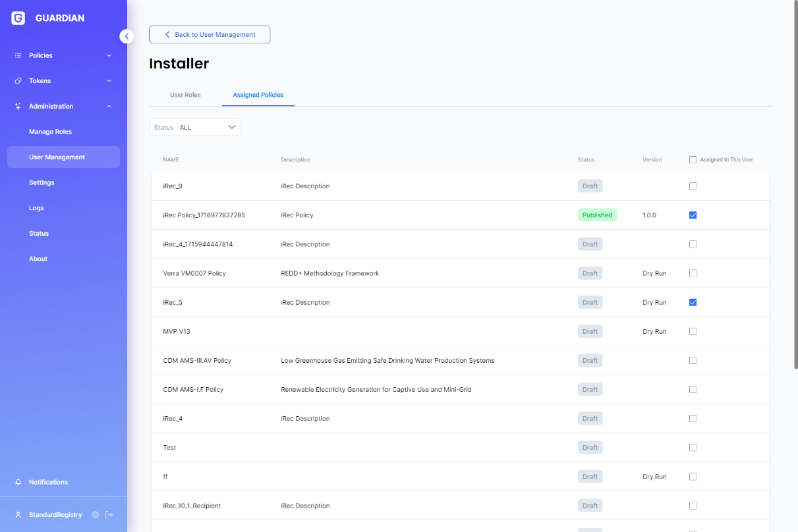Collapse the sidebar with the arrow icon

click(x=127, y=36)
